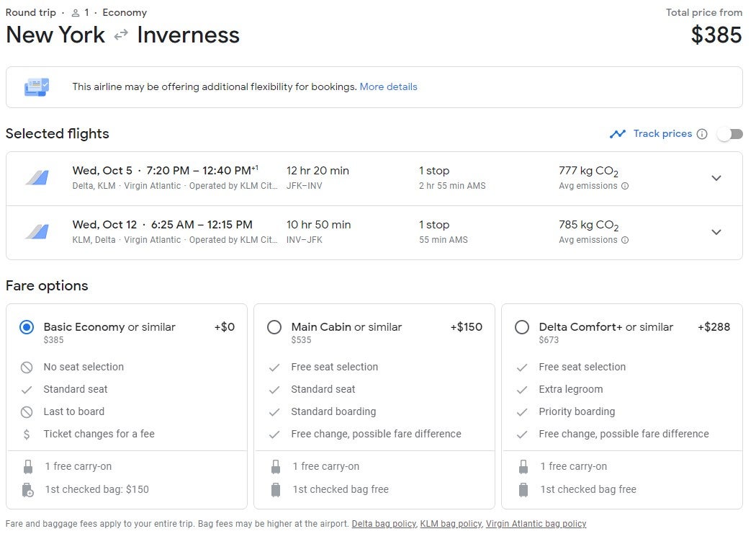Click checkmark beside Delta Comfort+ Free seat selection

click(x=522, y=367)
